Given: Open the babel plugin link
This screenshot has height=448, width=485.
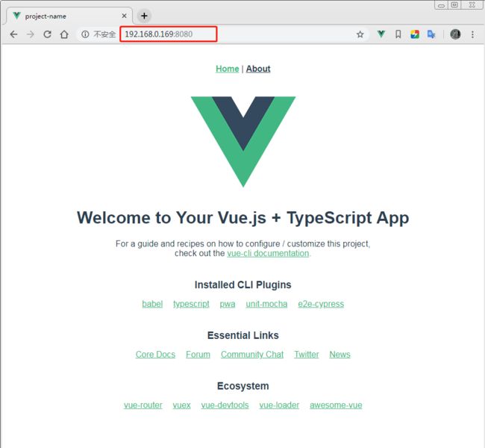Looking at the screenshot, I should click(x=152, y=304).
